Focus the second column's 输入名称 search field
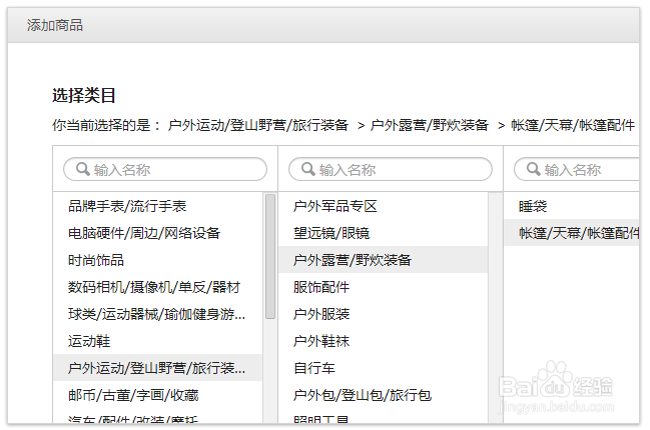 (x=390, y=169)
